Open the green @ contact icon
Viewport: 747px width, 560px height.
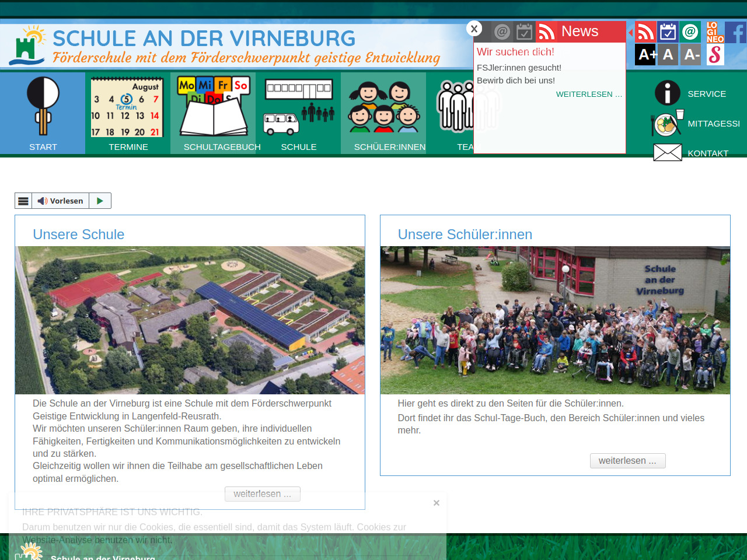coord(690,32)
